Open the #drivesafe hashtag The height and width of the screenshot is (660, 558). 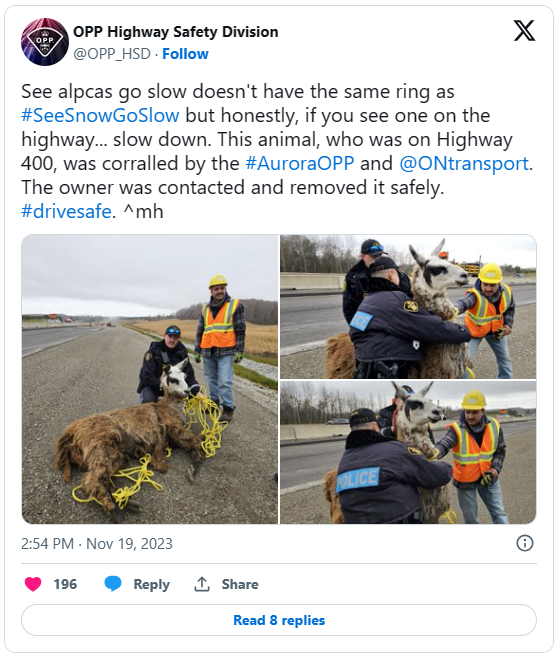tap(66, 211)
